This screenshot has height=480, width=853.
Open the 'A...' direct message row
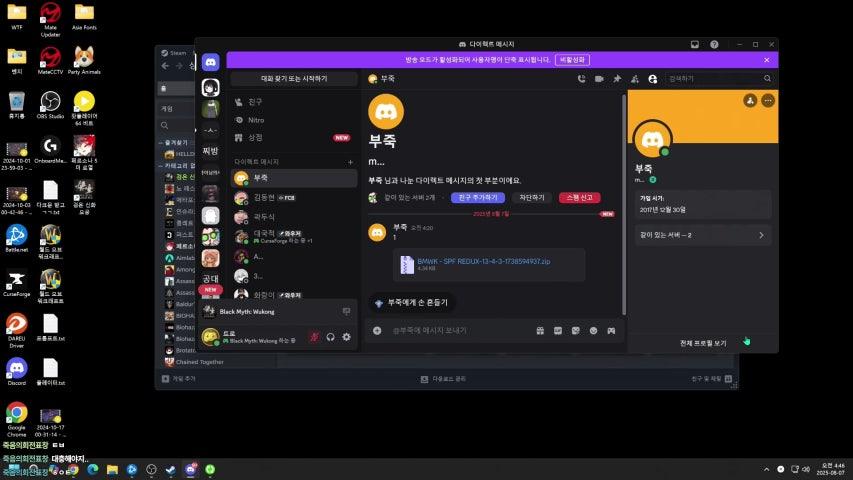[294, 256]
